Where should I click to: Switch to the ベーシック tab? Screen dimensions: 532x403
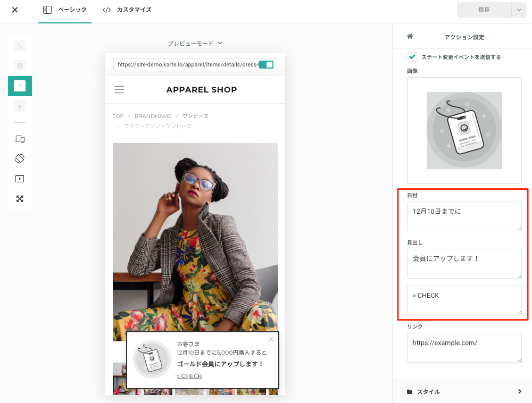coord(65,10)
